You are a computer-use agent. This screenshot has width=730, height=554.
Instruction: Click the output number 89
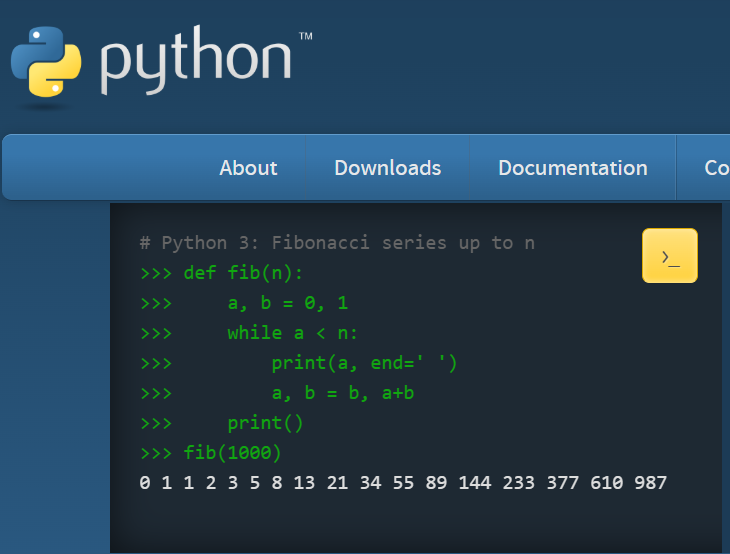point(436,483)
